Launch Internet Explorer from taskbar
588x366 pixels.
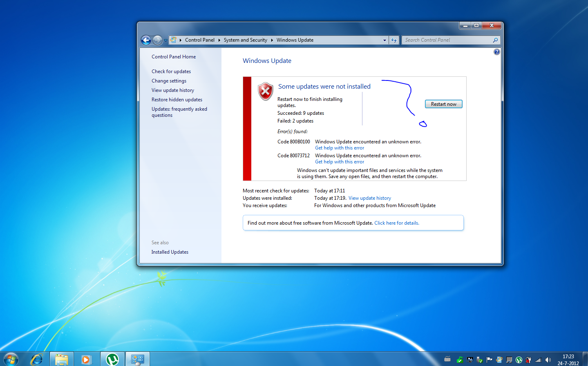(x=36, y=359)
